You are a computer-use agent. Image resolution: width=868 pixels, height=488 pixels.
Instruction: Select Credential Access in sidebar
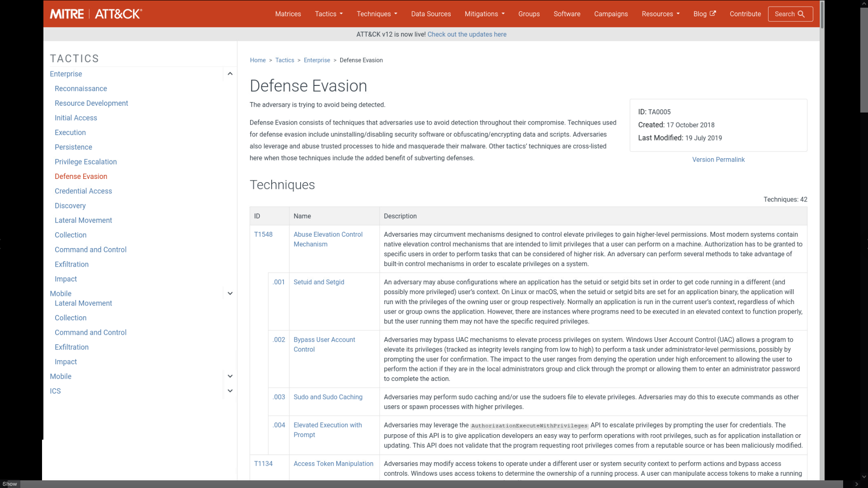click(x=83, y=191)
